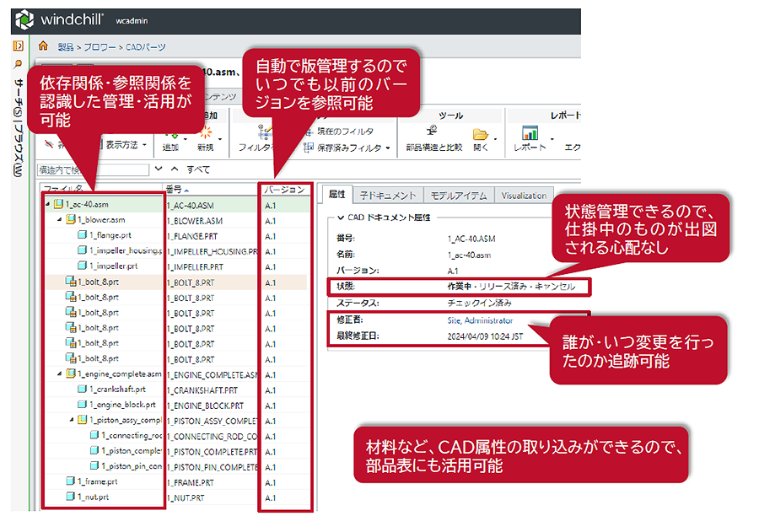Screen dimensions: 759x532
Task: Collapse the 1_ac-40.asm tree node
Action: coord(47,204)
